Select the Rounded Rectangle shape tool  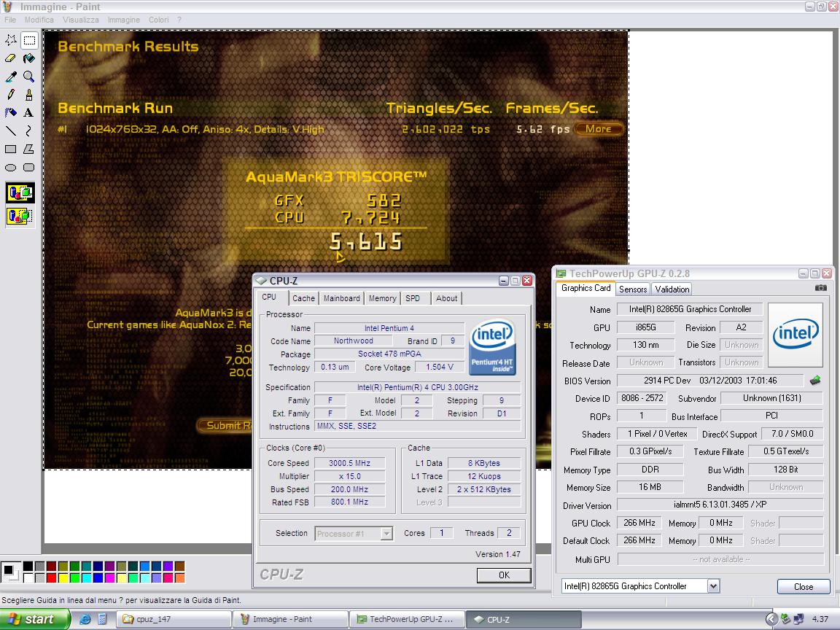coord(29,167)
